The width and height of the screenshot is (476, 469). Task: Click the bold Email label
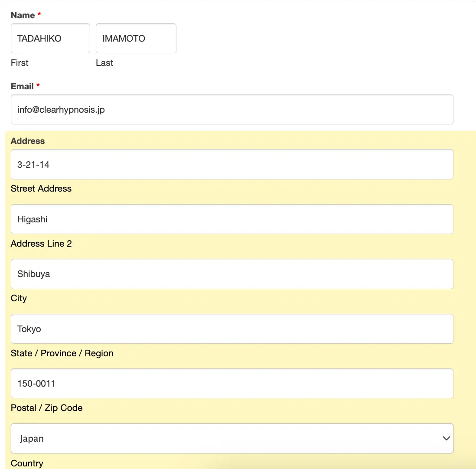[x=22, y=86]
